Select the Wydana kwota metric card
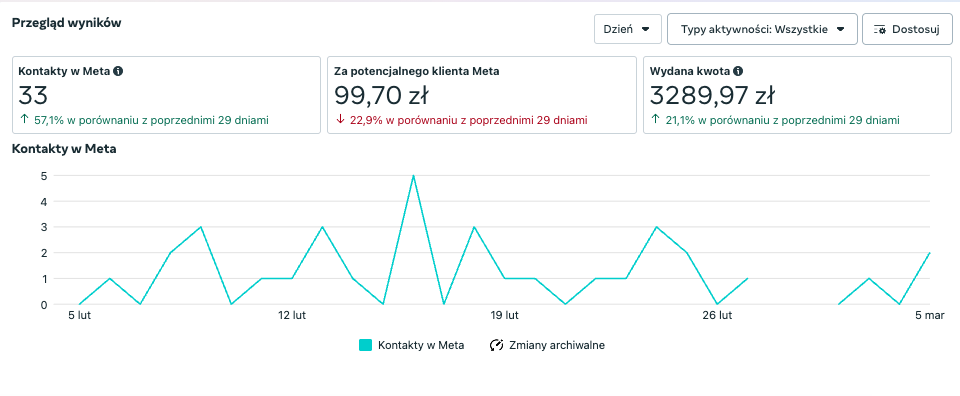This screenshot has width=960, height=396. (x=798, y=95)
